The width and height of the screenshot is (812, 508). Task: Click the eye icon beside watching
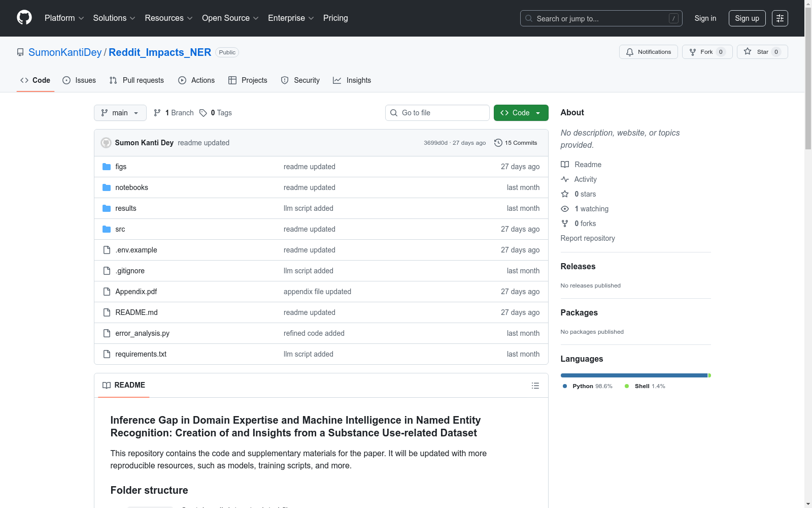(565, 209)
